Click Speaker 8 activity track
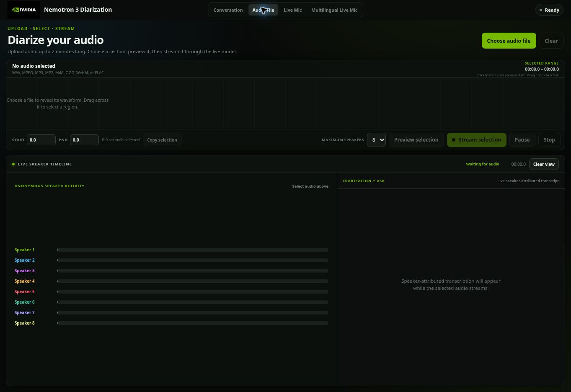 point(193,323)
